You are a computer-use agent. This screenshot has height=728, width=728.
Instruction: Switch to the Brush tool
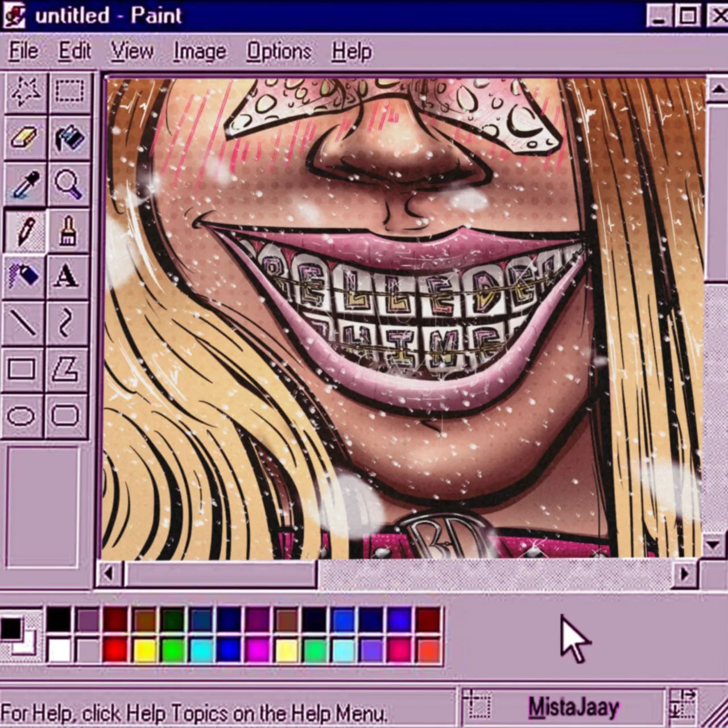(68, 231)
